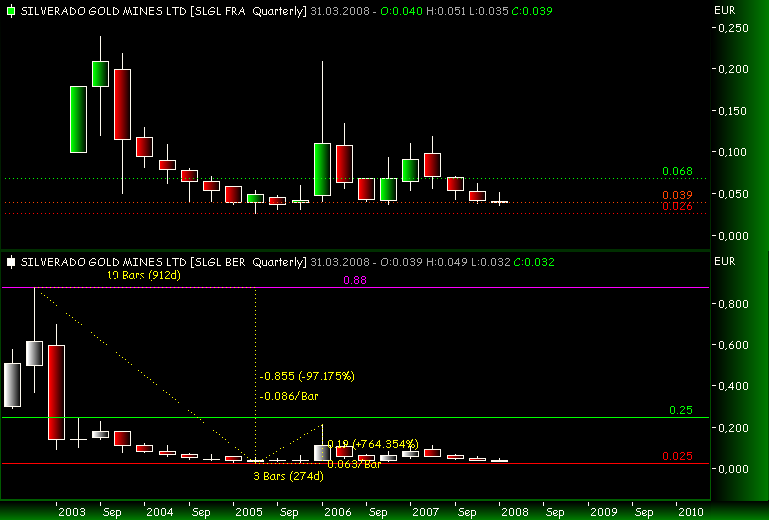Click the 2008 label on the time axis
Screen dimensions: 769x520
[x=514, y=512]
